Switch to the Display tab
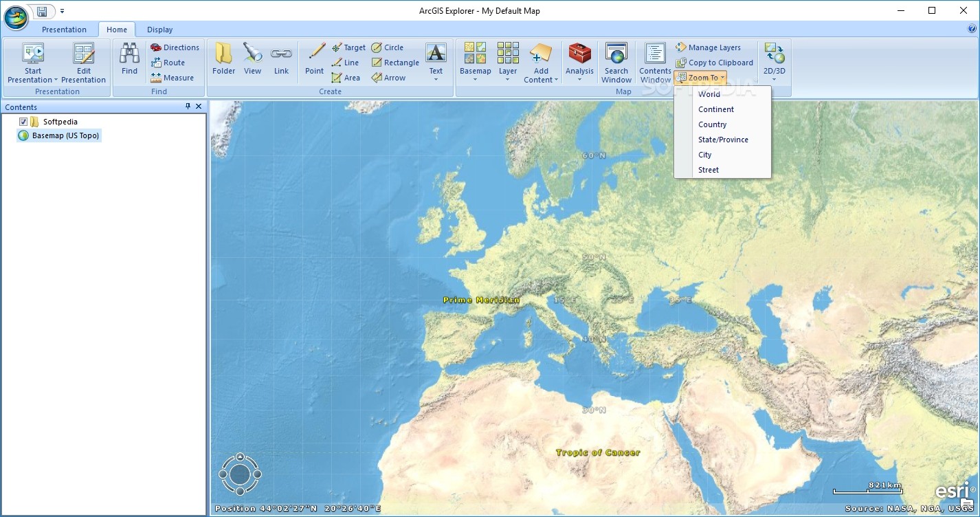This screenshot has width=980, height=517. pos(160,30)
